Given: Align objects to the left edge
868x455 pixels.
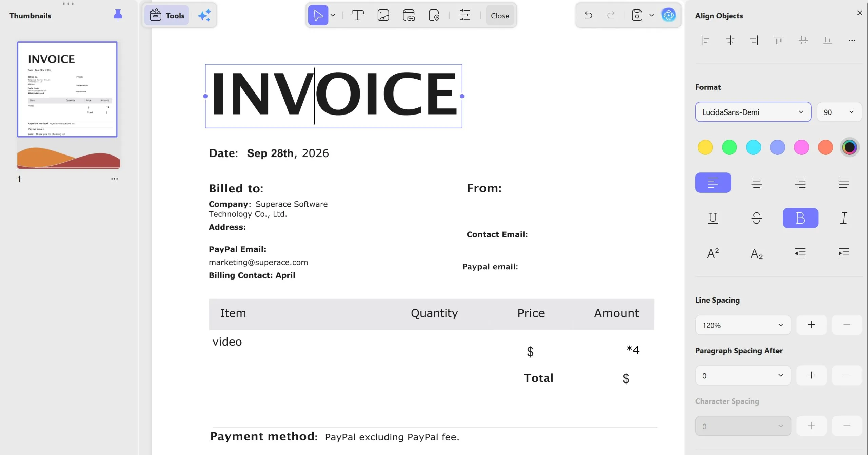Looking at the screenshot, I should [705, 40].
